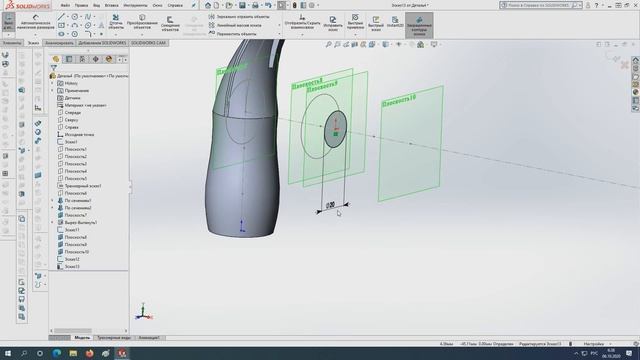
Task: Select the Spline sketch tool
Action: (88, 17)
